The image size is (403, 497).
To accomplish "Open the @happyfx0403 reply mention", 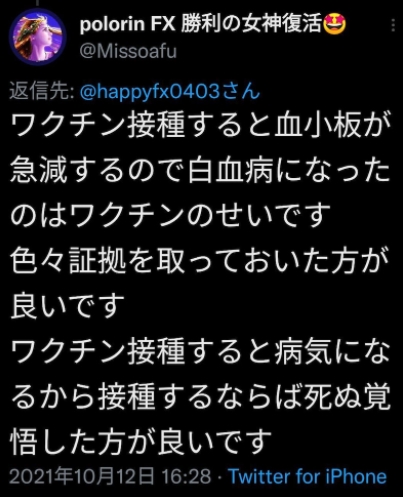I will tap(150, 92).
